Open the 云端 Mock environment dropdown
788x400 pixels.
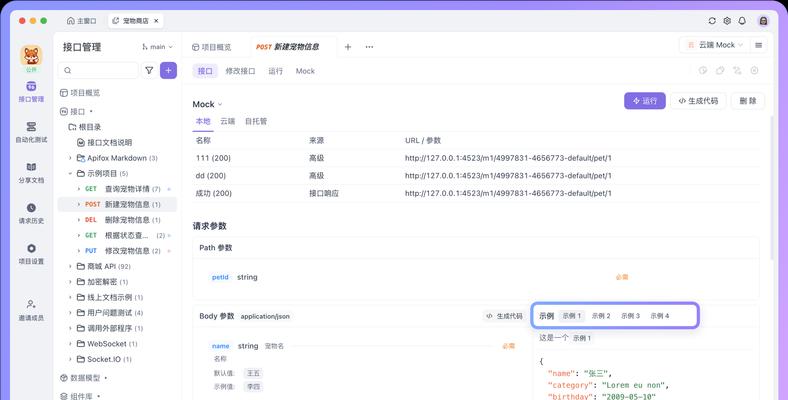(715, 45)
